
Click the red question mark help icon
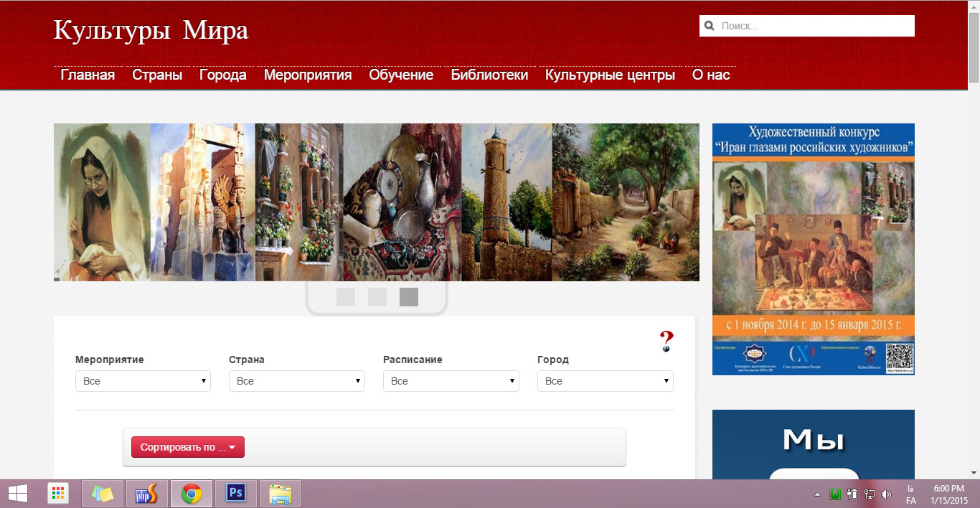pos(666,341)
